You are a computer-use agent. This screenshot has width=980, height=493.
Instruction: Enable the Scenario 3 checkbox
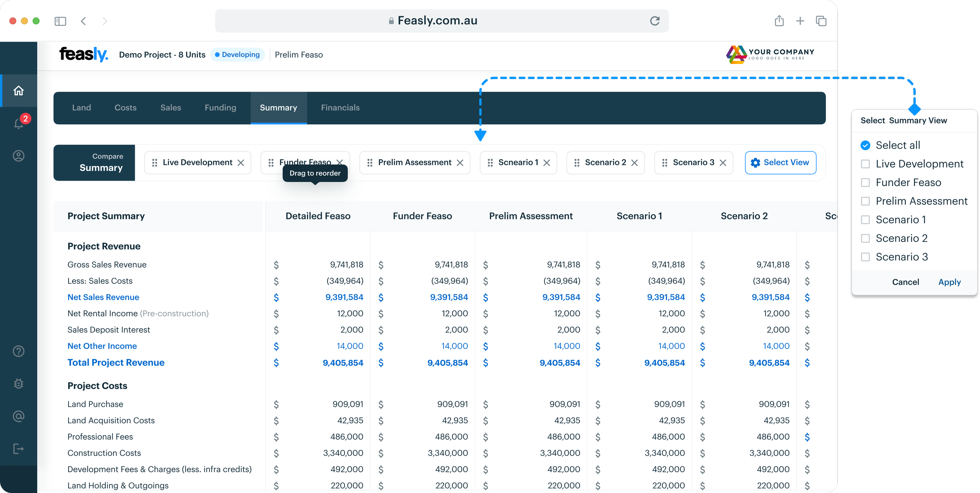[x=865, y=257]
